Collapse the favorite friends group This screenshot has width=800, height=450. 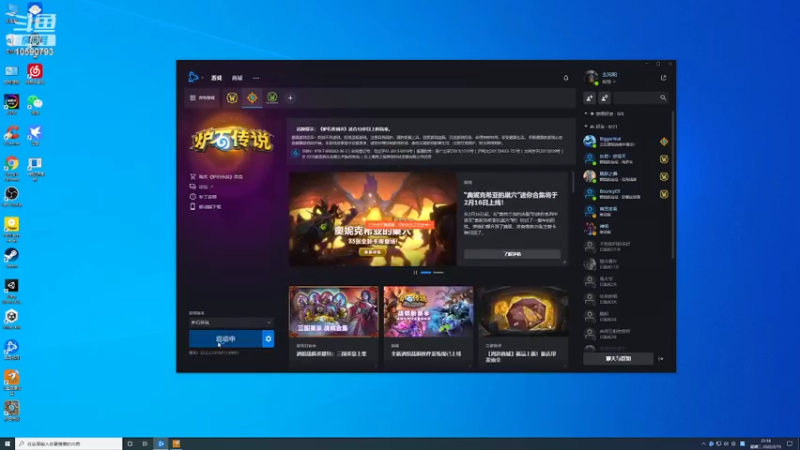(x=586, y=114)
